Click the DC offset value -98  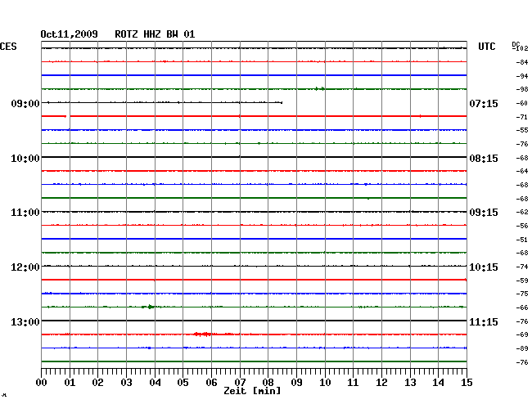click(x=522, y=89)
